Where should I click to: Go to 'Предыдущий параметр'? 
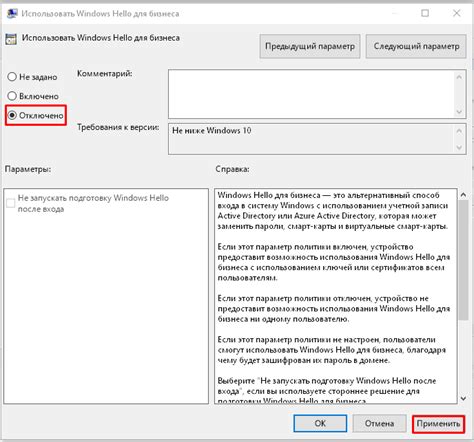coord(310,46)
